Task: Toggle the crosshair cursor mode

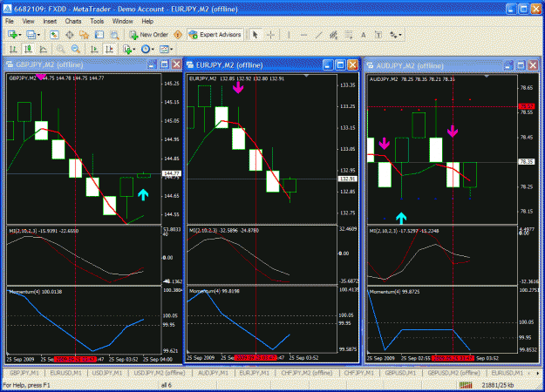Action: (270, 34)
